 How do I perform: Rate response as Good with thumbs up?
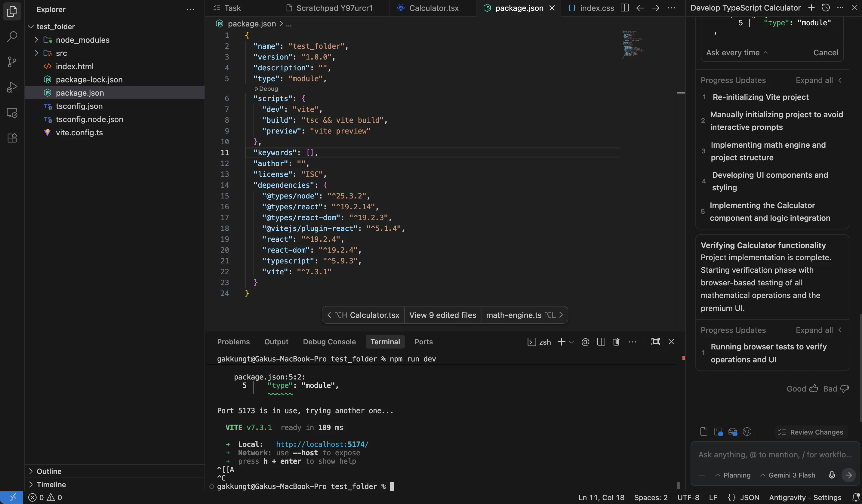point(802,389)
